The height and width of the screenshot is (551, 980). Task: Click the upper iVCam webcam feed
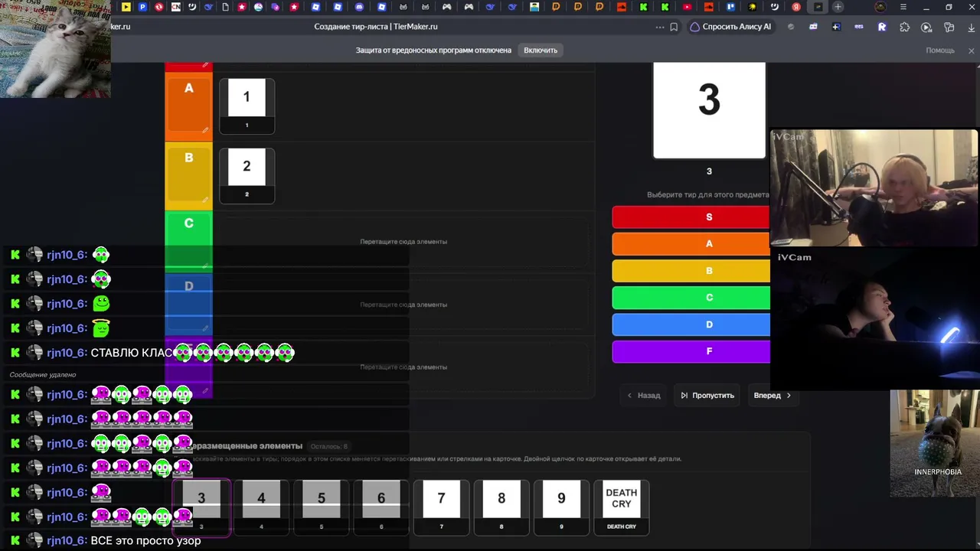pos(874,188)
